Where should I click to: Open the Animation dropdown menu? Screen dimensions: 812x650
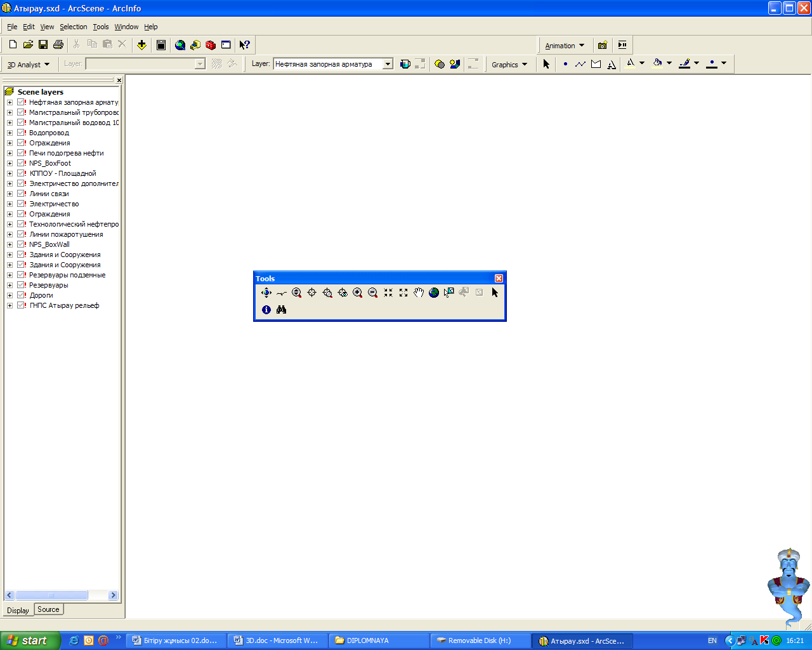565,46
